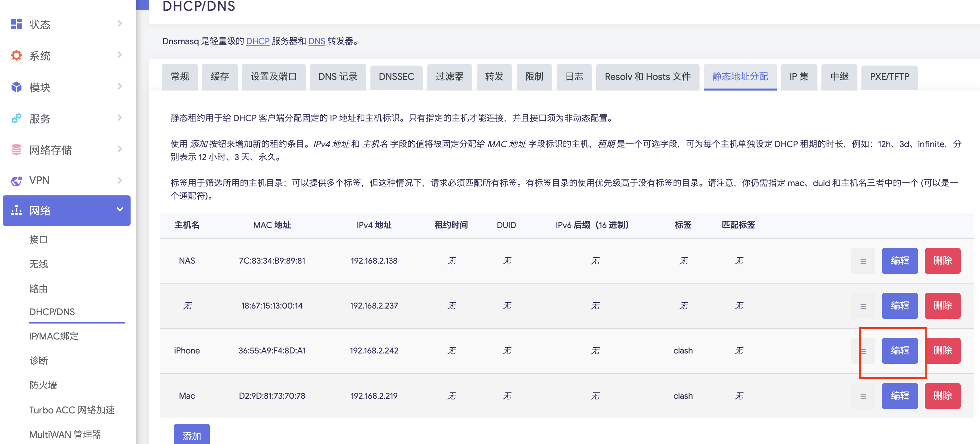Image resolution: width=980 pixels, height=444 pixels.
Task: Click the Modules cube icon
Action: pos(16,87)
